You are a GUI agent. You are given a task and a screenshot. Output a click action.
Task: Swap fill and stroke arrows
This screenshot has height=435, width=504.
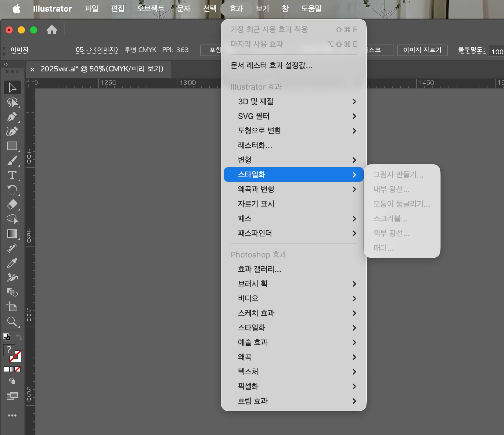click(x=19, y=337)
